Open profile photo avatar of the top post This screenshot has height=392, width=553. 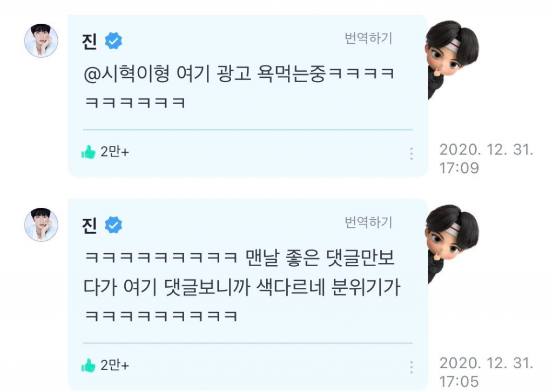[41, 40]
